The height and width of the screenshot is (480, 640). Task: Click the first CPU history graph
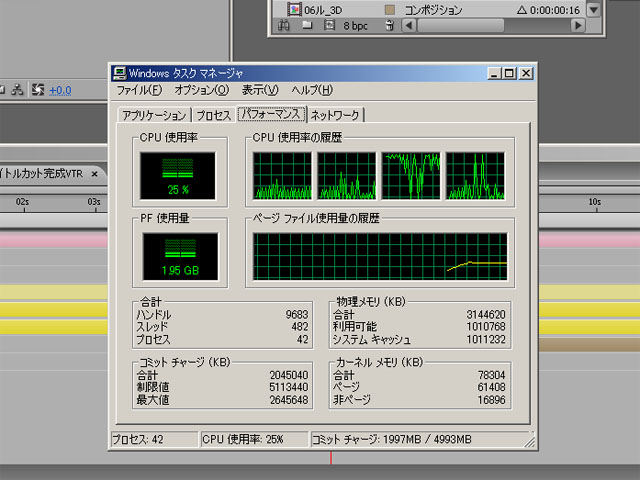tap(282, 176)
